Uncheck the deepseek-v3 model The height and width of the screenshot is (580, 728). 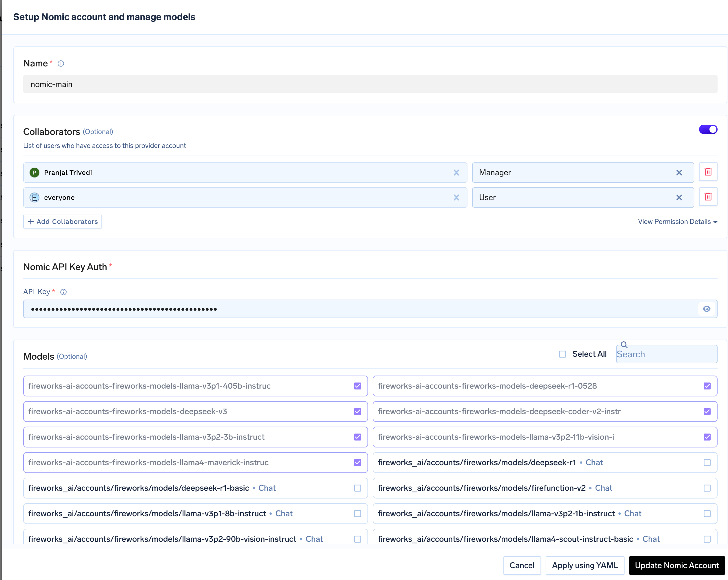(x=358, y=412)
